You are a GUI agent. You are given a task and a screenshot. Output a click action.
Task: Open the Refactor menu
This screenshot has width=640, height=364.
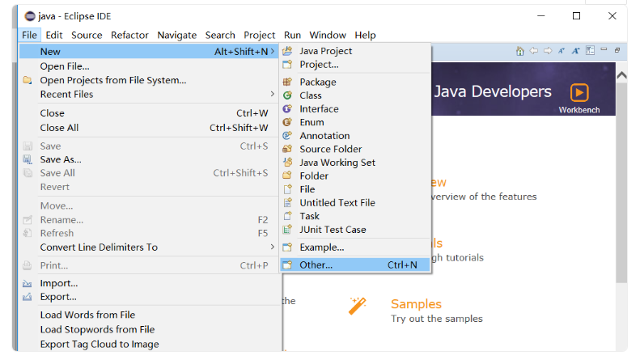coord(129,35)
